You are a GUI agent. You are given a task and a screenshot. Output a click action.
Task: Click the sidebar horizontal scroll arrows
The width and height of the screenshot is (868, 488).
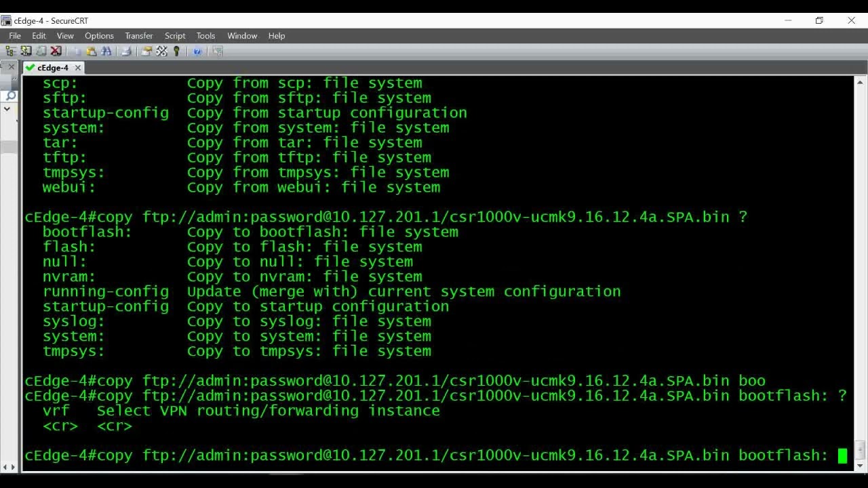(9, 467)
